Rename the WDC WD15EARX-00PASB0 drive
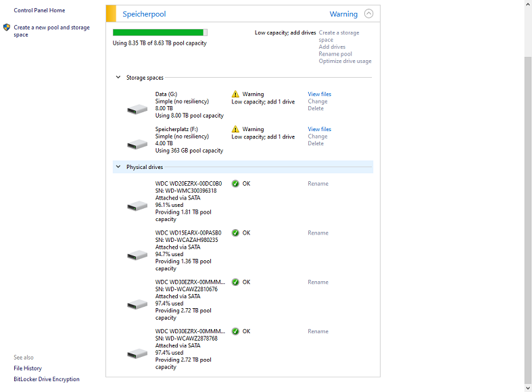 coord(318,232)
